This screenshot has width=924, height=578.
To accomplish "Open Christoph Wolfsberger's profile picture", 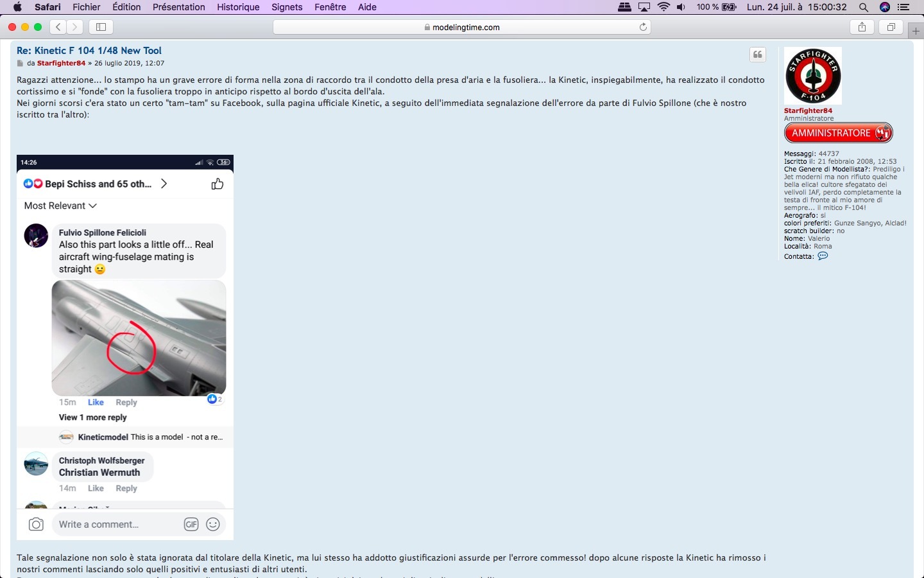I will pos(36,464).
